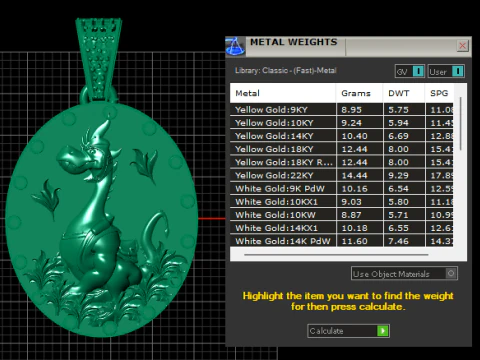Viewport: 480px width, 360px height.
Task: Click the green arrow on Calculate
Action: tap(383, 331)
